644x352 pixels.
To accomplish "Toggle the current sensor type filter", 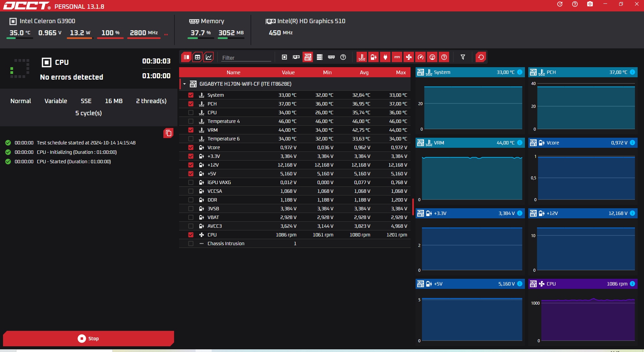I will (397, 57).
